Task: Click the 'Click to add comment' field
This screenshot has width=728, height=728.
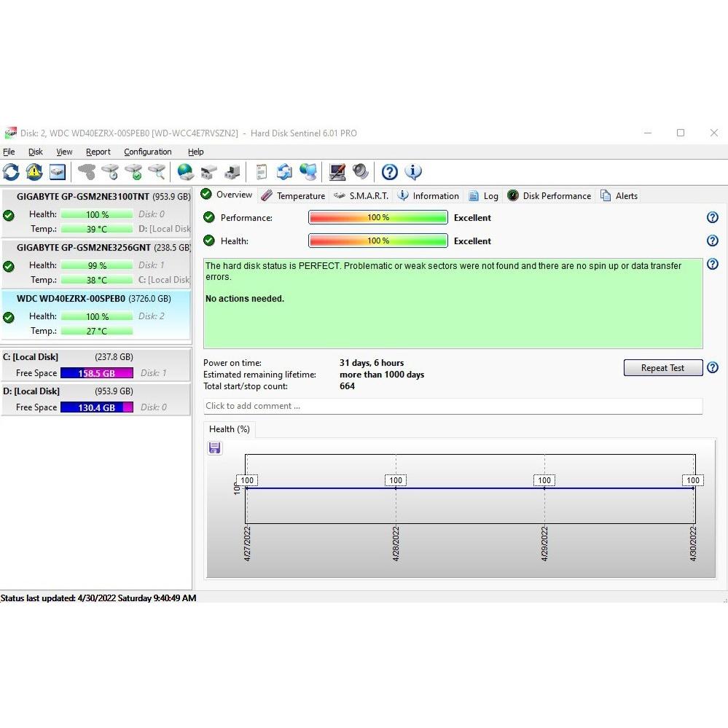Action: click(x=452, y=406)
